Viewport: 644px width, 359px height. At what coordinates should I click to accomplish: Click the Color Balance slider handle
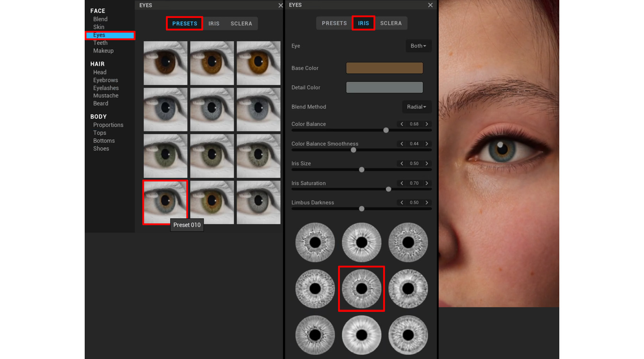(x=386, y=130)
